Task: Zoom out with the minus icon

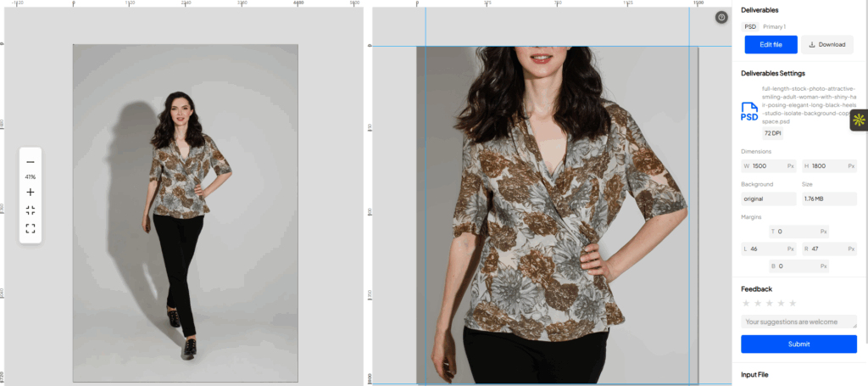Action: (x=31, y=162)
